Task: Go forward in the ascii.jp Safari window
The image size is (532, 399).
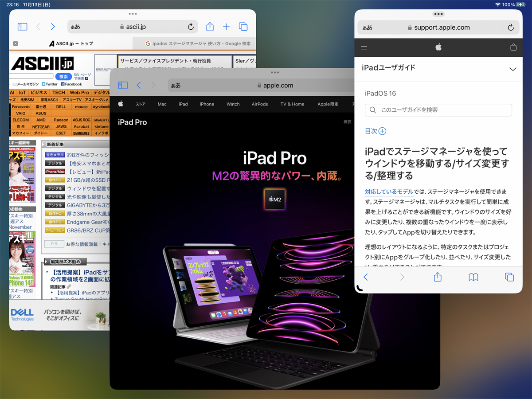Action: (53, 27)
